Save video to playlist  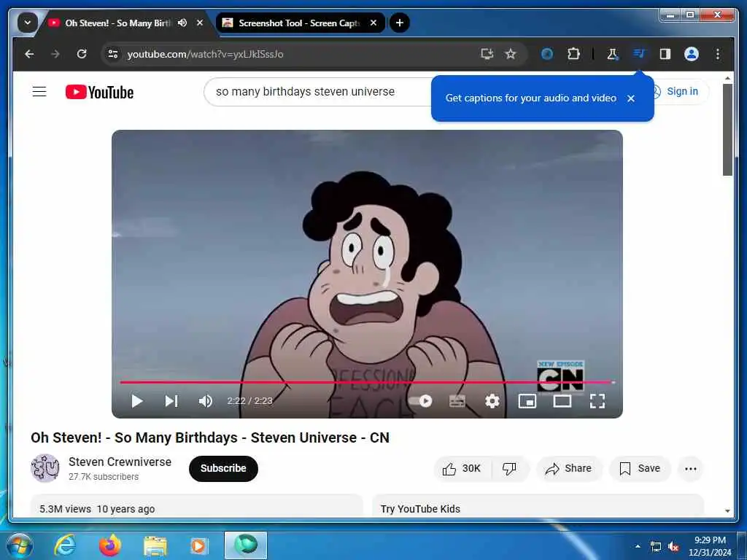point(640,469)
